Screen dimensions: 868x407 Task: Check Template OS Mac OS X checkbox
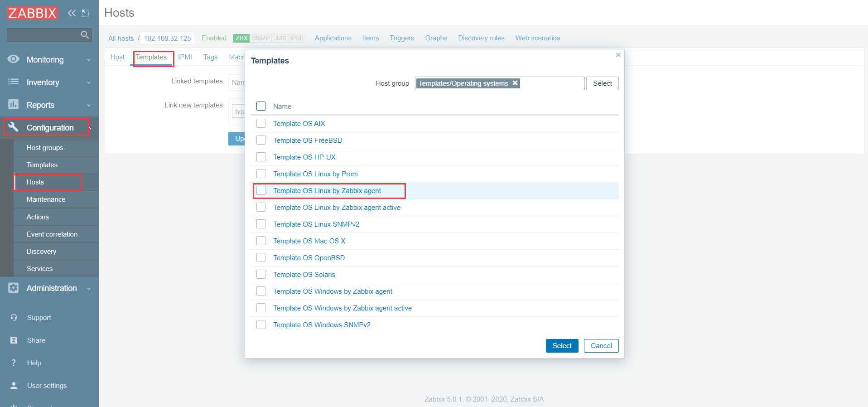point(261,241)
